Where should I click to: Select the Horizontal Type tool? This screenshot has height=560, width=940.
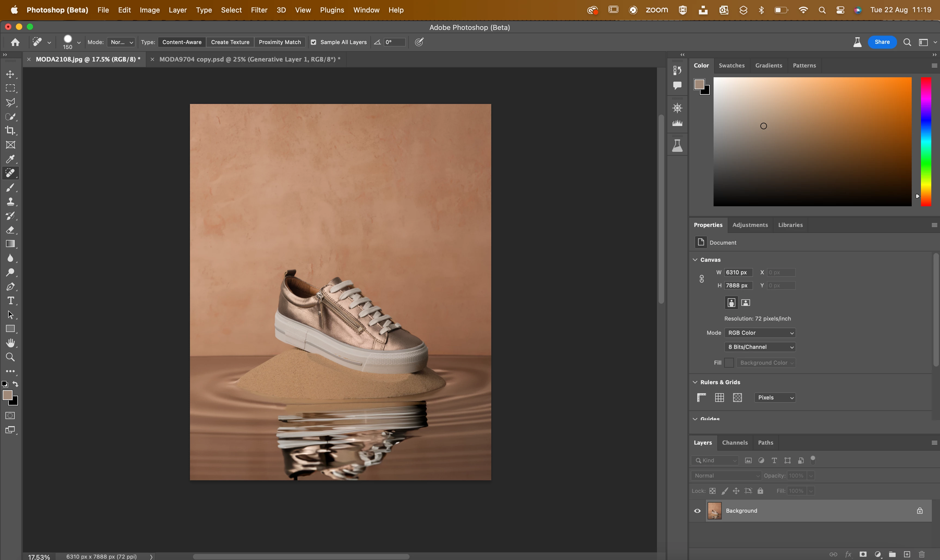[11, 301]
